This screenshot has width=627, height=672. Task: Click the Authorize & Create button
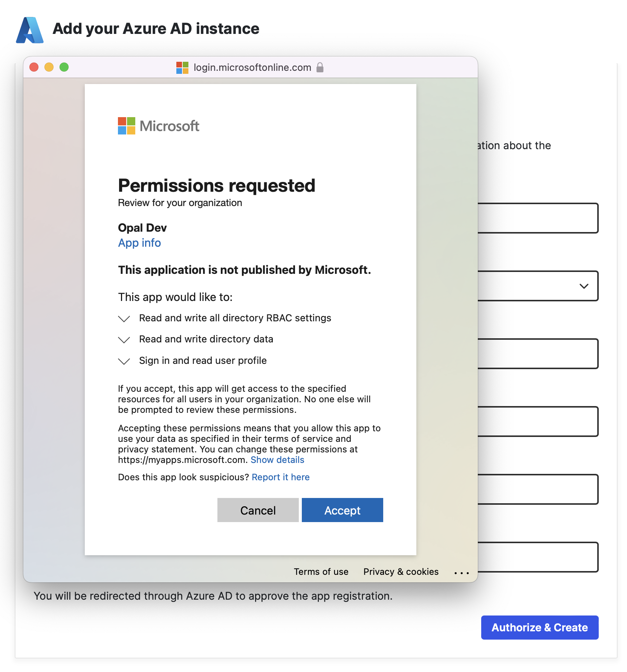pos(540,628)
